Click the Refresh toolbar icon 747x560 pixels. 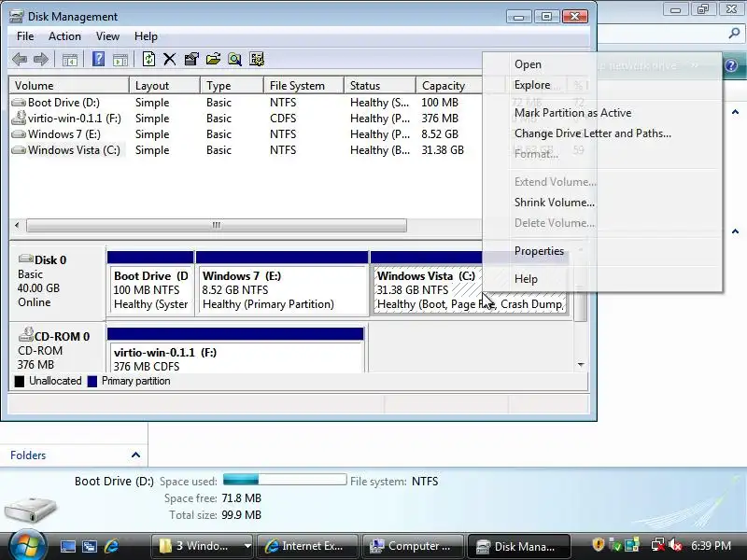click(x=148, y=59)
